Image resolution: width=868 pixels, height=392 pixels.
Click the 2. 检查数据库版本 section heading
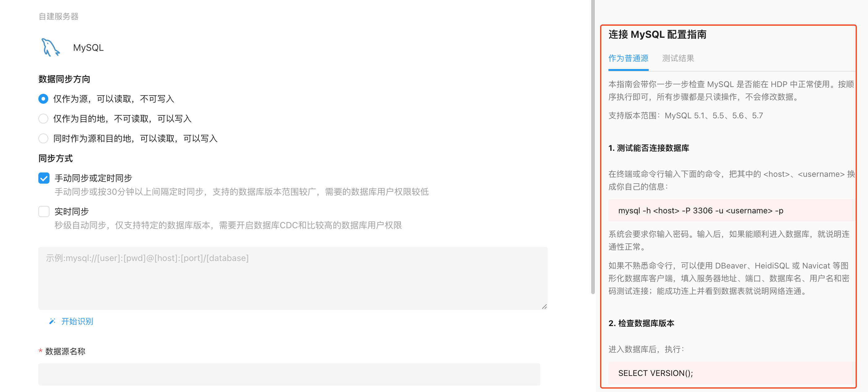point(641,323)
